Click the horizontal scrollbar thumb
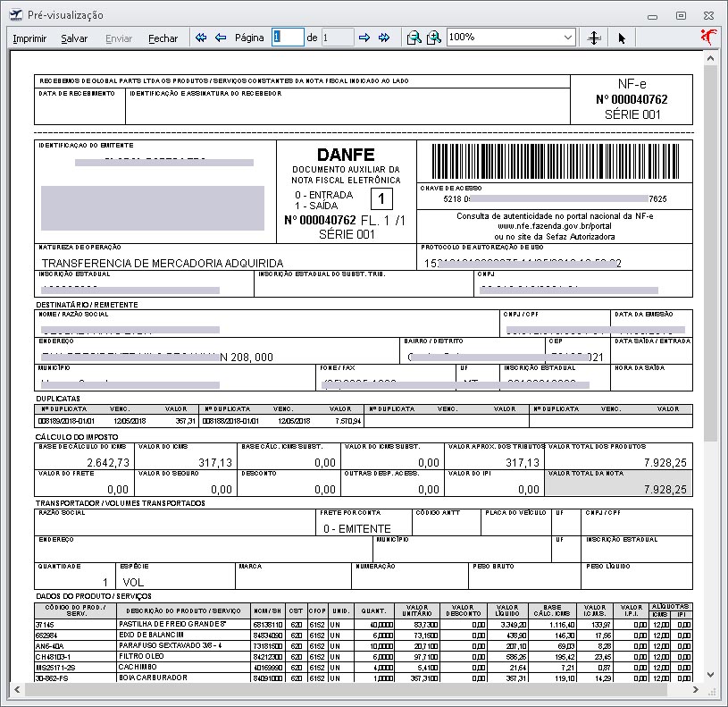 click(346, 689)
